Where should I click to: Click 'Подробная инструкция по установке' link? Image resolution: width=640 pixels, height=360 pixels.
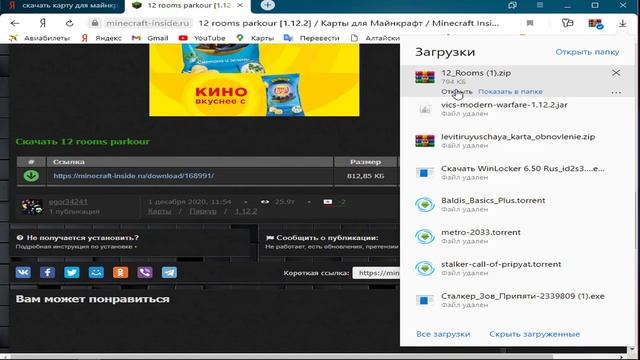pos(76,247)
